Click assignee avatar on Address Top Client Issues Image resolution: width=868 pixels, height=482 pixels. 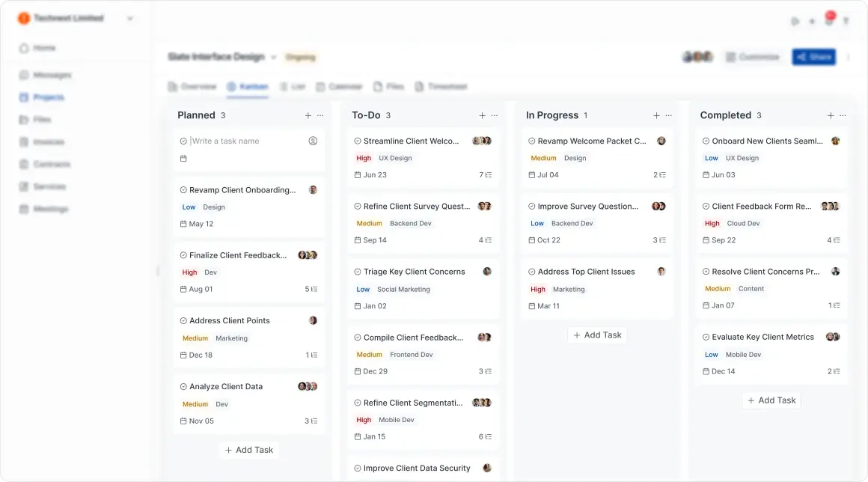pyautogui.click(x=661, y=272)
